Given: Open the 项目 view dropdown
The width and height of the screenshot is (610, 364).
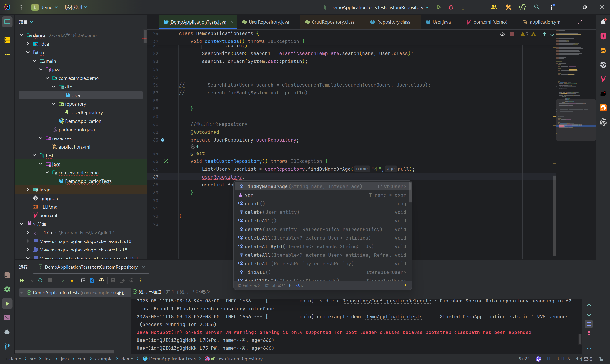Looking at the screenshot, I should (26, 22).
